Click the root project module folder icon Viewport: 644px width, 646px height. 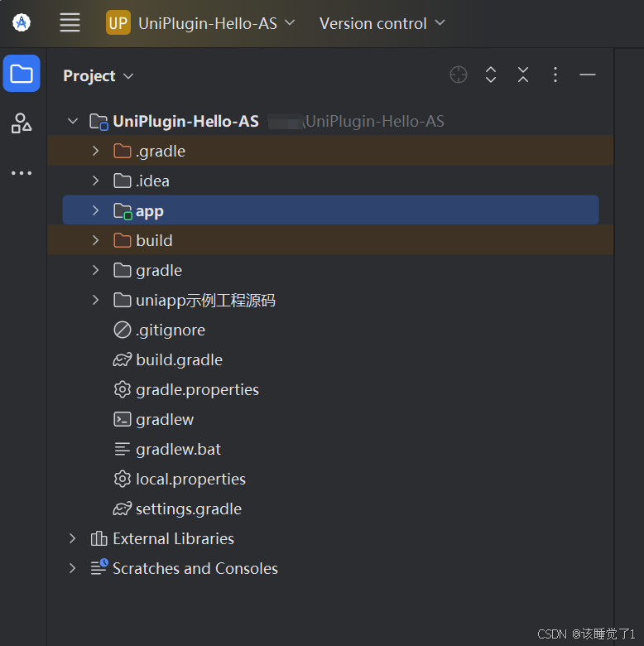click(x=99, y=122)
